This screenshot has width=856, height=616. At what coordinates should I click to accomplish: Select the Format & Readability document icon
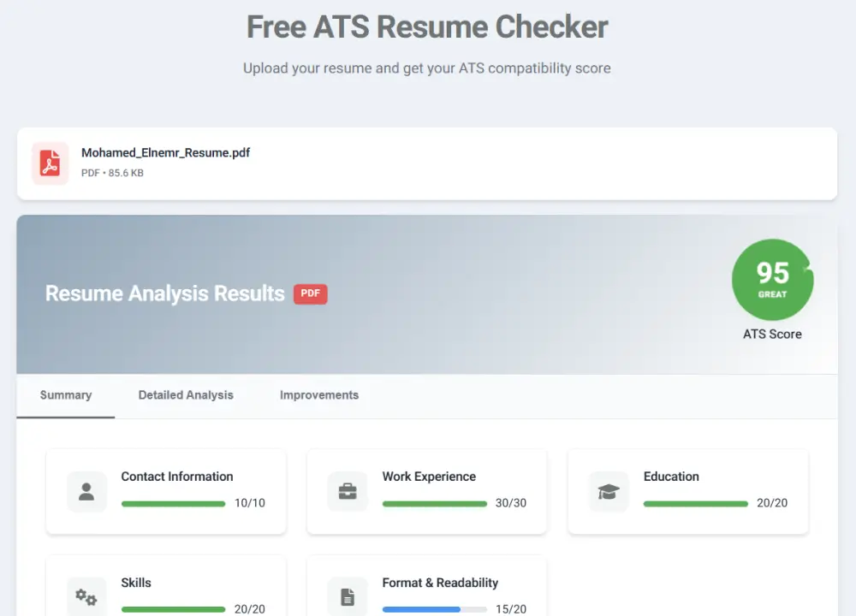(x=348, y=596)
